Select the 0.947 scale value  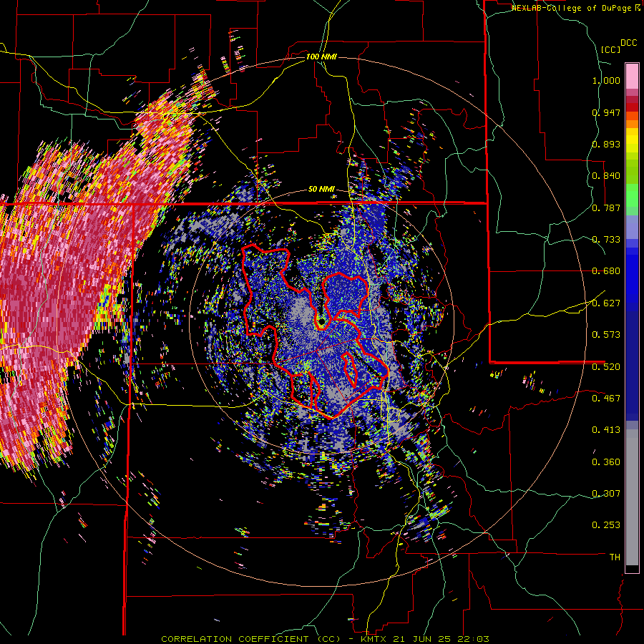click(606, 112)
